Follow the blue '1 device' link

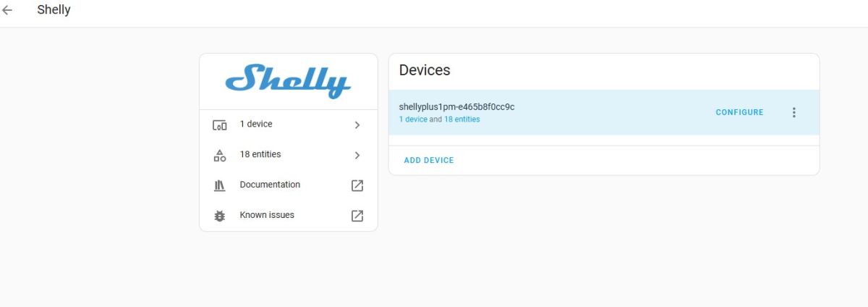[413, 119]
